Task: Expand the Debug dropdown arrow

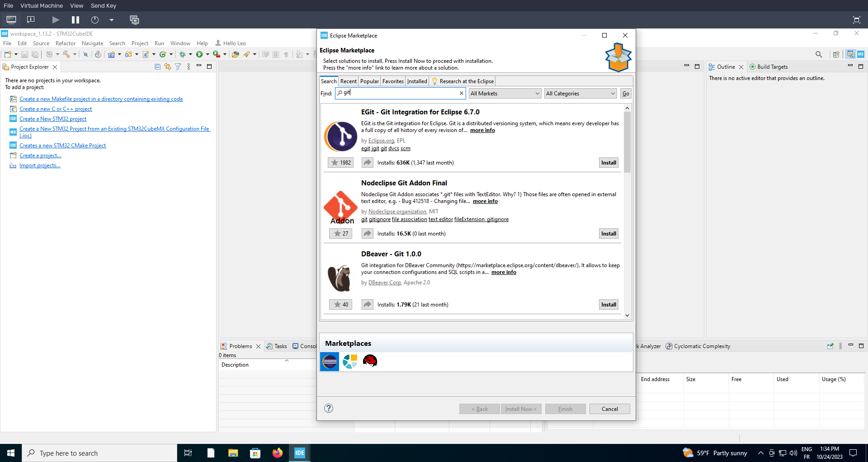Action: pos(191,54)
